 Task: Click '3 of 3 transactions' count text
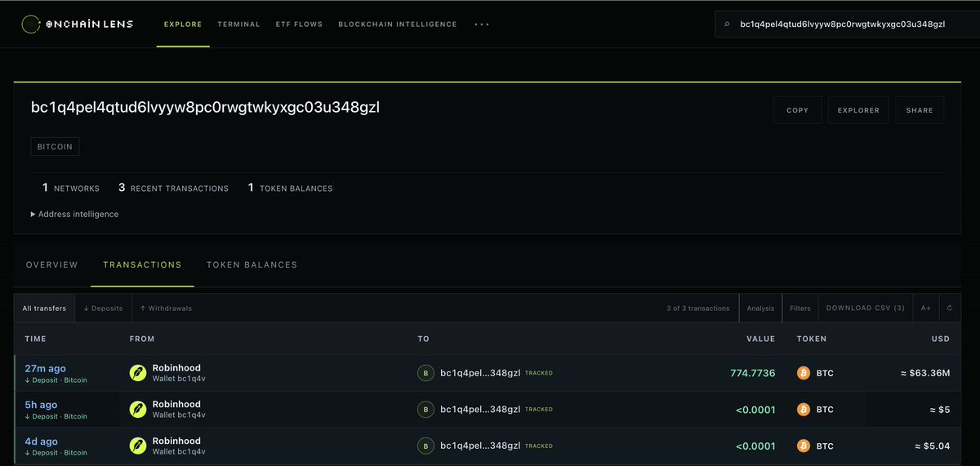pos(698,308)
